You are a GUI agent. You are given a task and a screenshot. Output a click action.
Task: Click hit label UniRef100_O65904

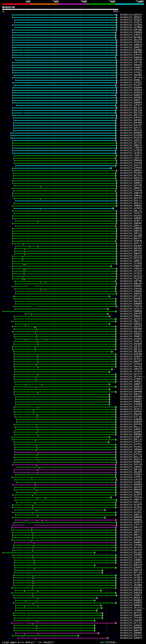point(131,90)
